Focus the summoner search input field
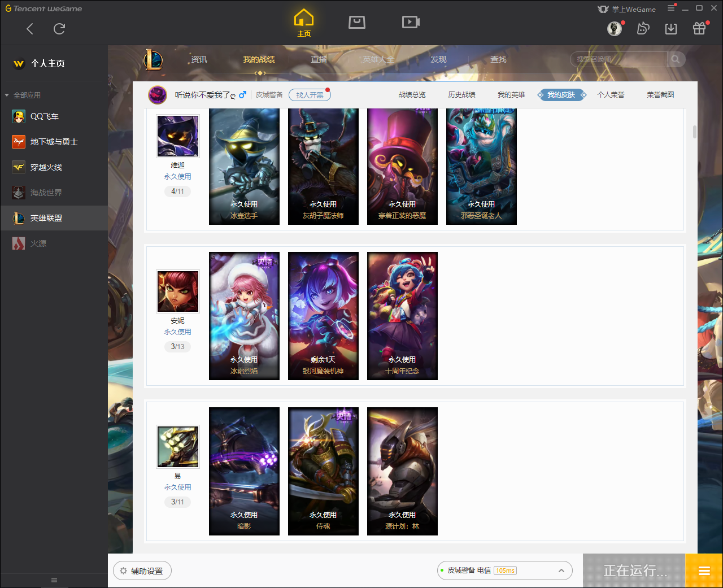 [619, 59]
